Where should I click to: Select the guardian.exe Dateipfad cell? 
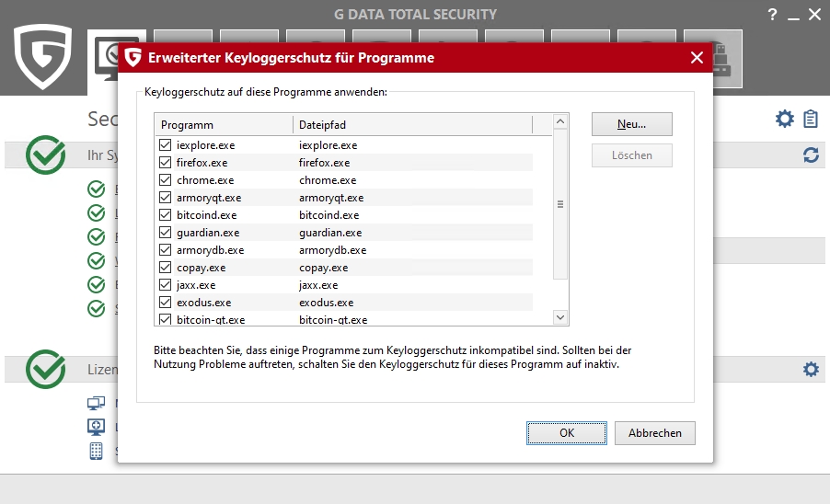[330, 232]
